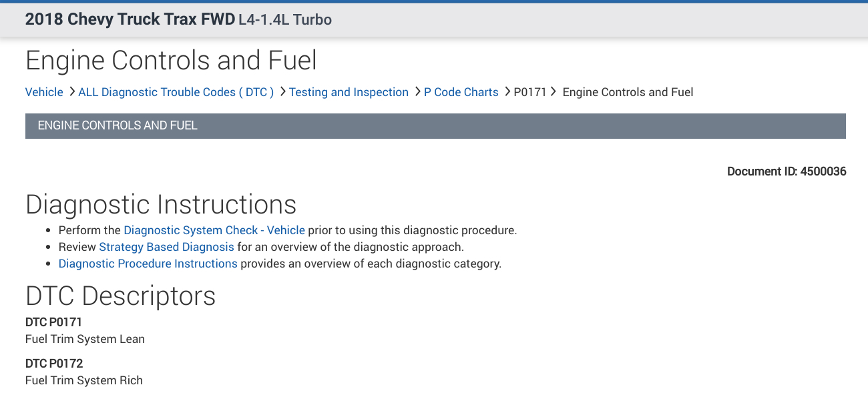Click the DTC P0171 descriptor label
This screenshot has width=868, height=401.
tap(54, 322)
